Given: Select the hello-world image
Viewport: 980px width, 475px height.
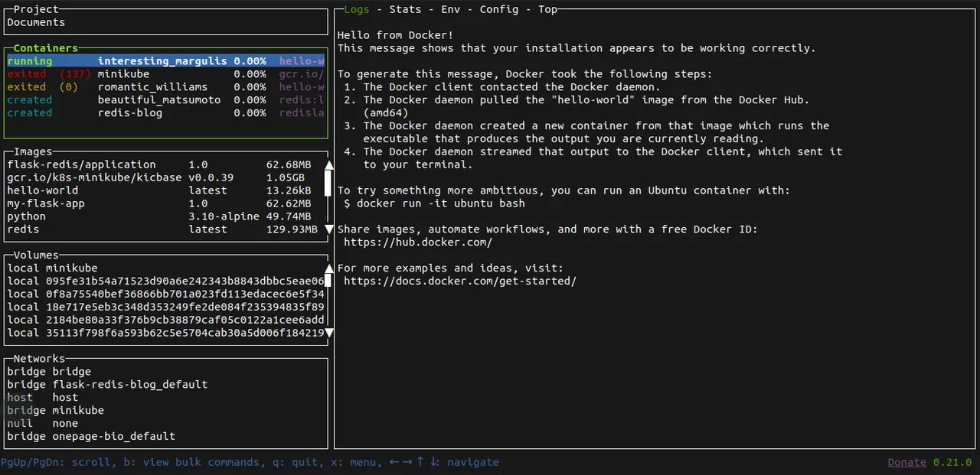Looking at the screenshot, I should coord(43,190).
